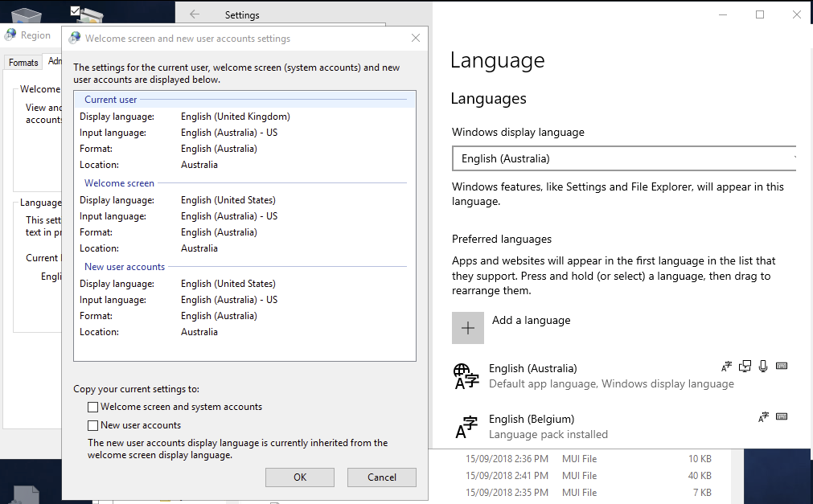Click the keyboard icon for English (Australia)
This screenshot has height=504, width=813.
(782, 366)
